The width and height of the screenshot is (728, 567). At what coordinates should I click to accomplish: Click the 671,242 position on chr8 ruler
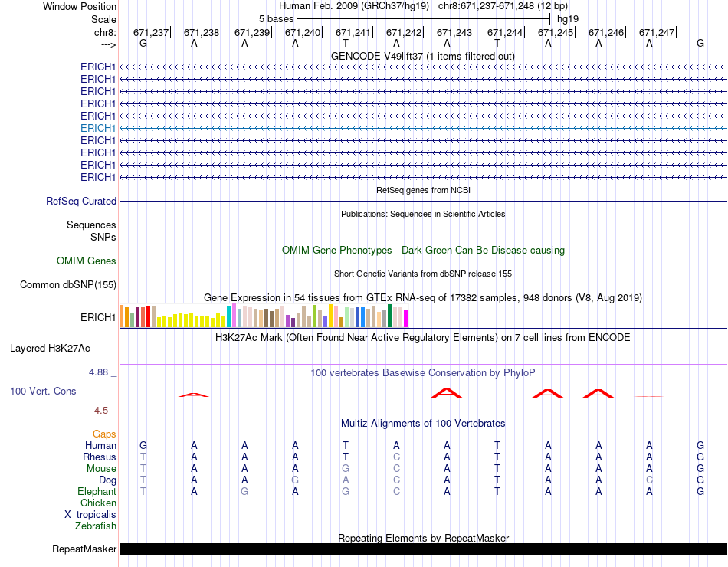(404, 32)
